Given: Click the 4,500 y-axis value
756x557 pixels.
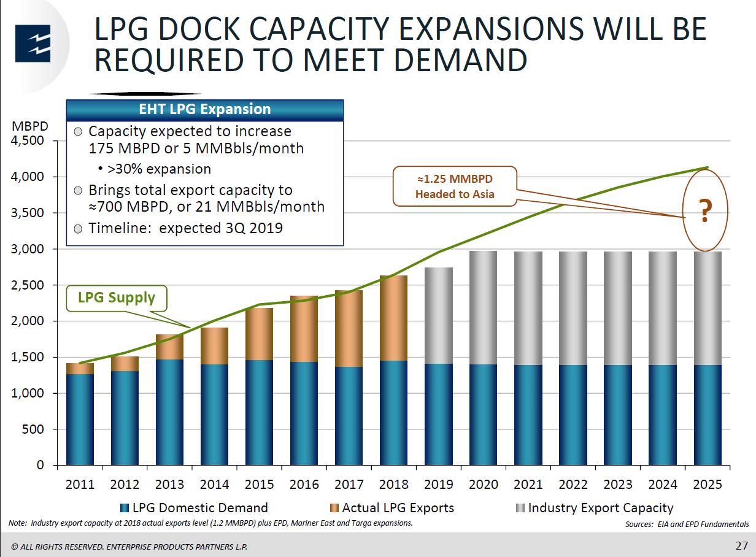Looking at the screenshot, I should (x=27, y=141).
